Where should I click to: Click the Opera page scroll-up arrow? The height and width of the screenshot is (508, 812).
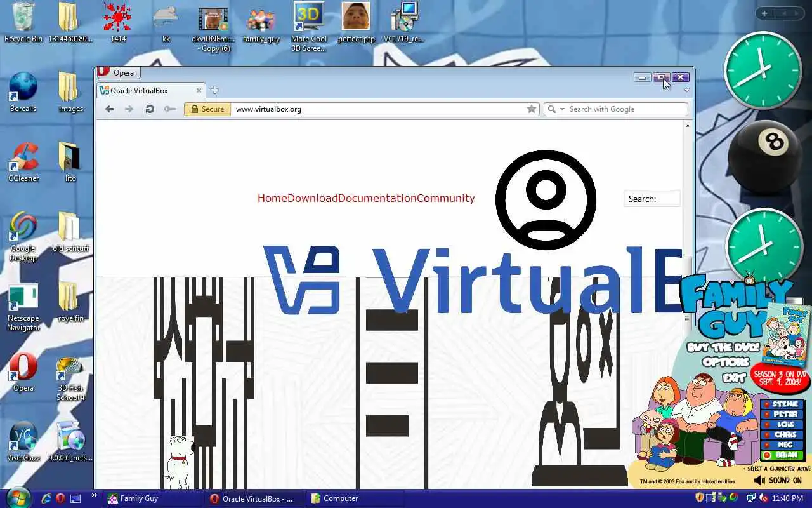coord(687,126)
